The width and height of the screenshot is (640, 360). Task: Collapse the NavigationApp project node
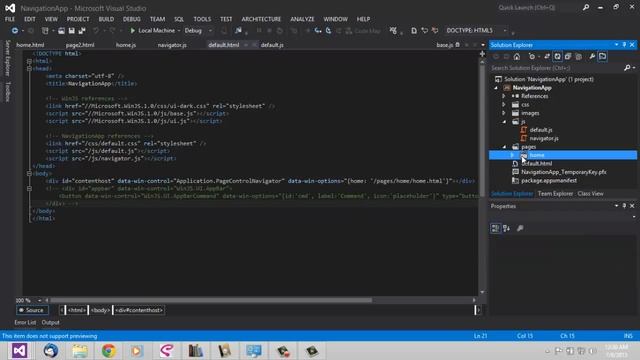point(496,88)
